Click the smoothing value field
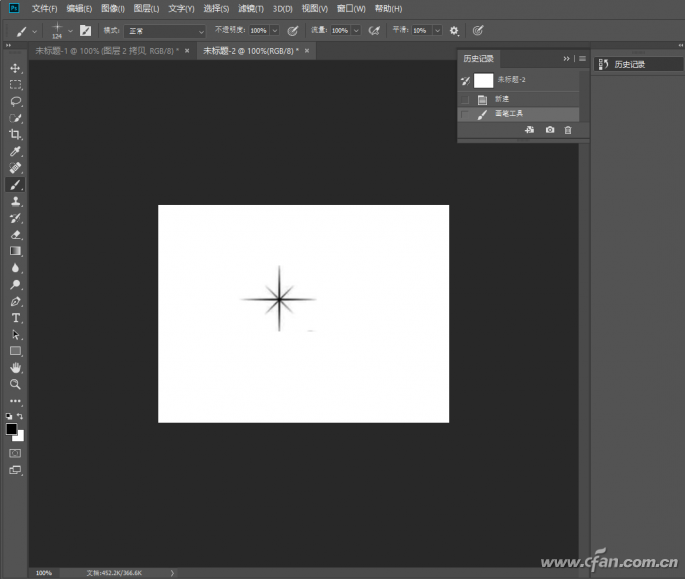Screen dimensions: 685x579 [421, 31]
